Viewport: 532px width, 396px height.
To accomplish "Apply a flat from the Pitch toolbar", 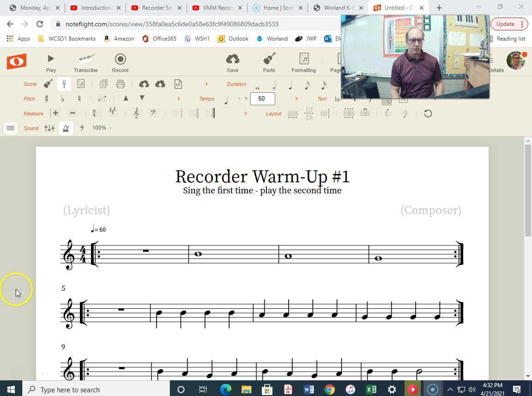I will coord(62,98).
